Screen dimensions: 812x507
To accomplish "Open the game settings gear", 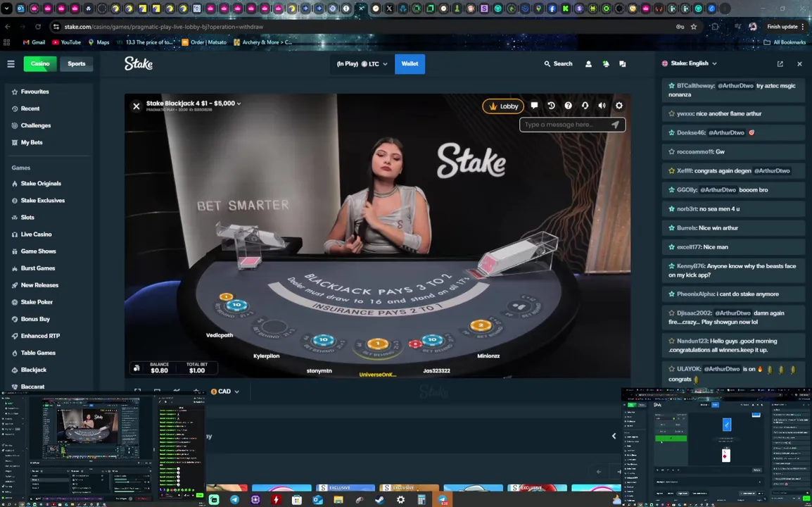I will pos(618,106).
